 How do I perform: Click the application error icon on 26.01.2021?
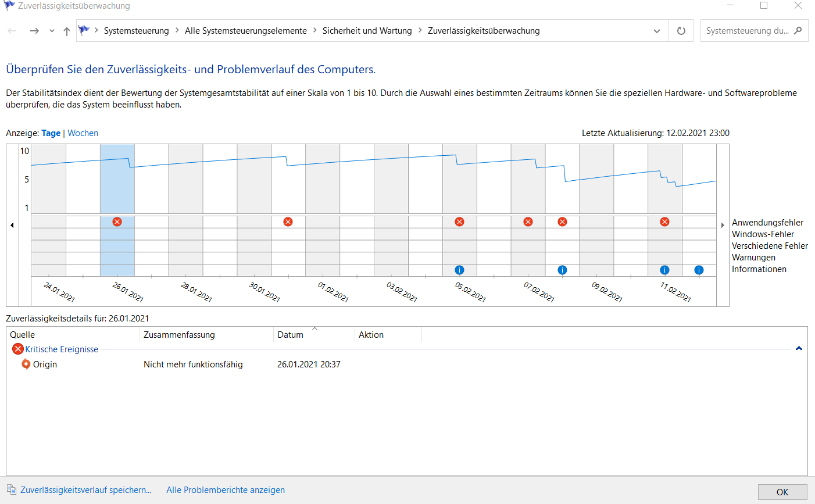[117, 222]
